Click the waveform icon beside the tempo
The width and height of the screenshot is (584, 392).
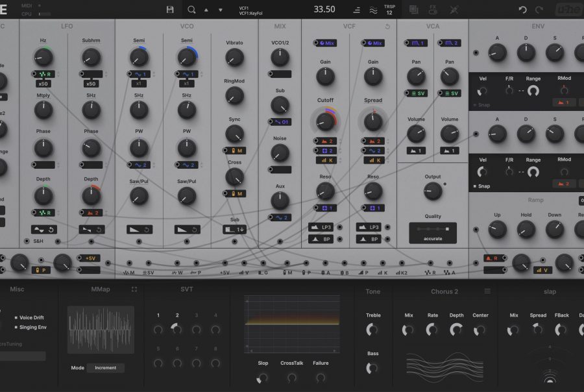point(374,10)
